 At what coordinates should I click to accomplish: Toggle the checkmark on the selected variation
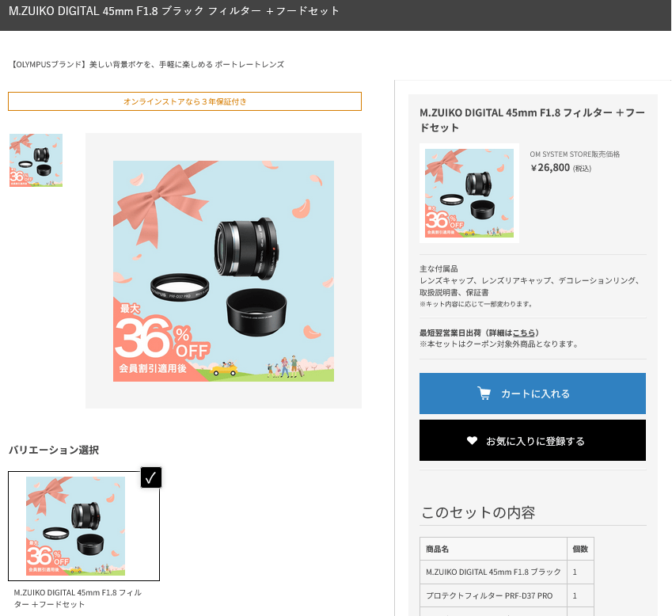pyautogui.click(x=151, y=477)
